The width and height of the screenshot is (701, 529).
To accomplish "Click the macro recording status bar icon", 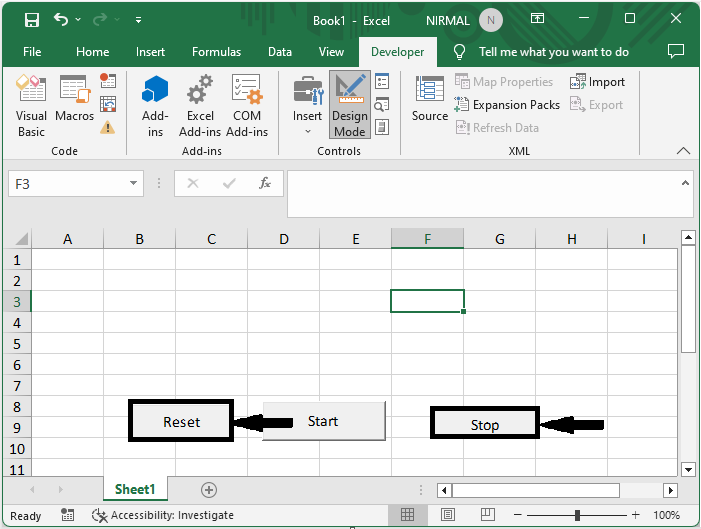I will (x=68, y=515).
